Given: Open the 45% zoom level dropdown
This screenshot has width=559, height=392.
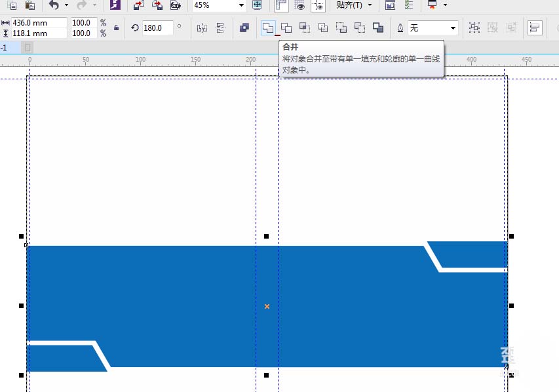Looking at the screenshot, I should [241, 5].
